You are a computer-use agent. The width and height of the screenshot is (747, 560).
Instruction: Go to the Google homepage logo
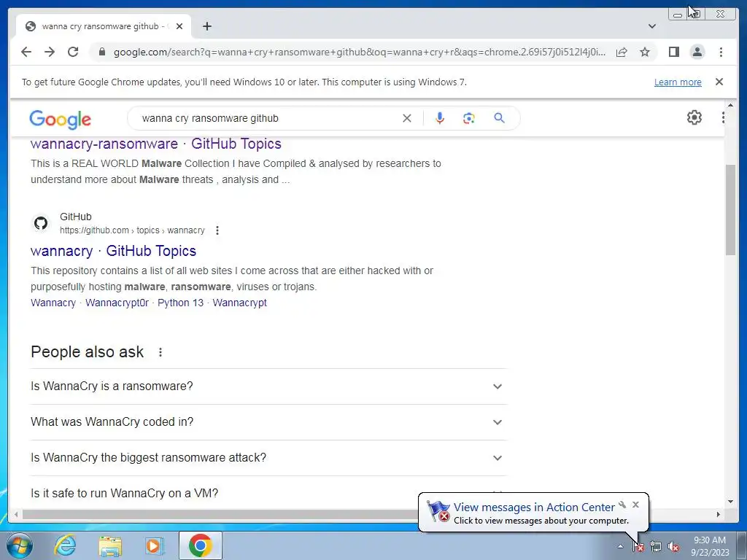(60, 119)
